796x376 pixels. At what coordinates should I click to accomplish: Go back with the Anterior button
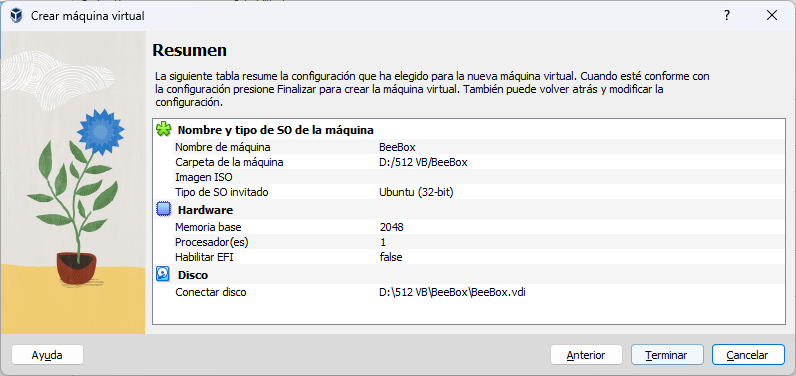click(x=586, y=355)
